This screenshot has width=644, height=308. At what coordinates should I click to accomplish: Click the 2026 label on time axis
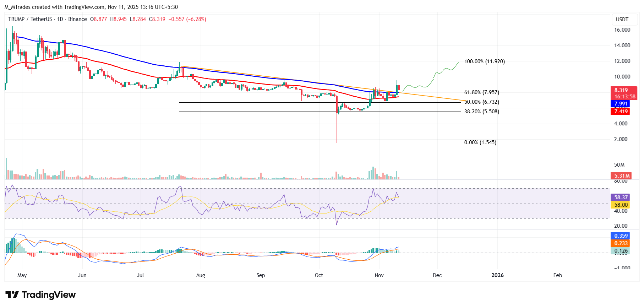497,275
